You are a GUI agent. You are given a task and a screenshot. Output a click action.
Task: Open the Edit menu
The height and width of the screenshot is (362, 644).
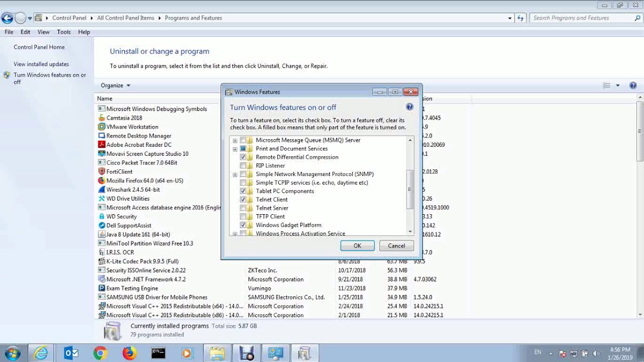[25, 32]
